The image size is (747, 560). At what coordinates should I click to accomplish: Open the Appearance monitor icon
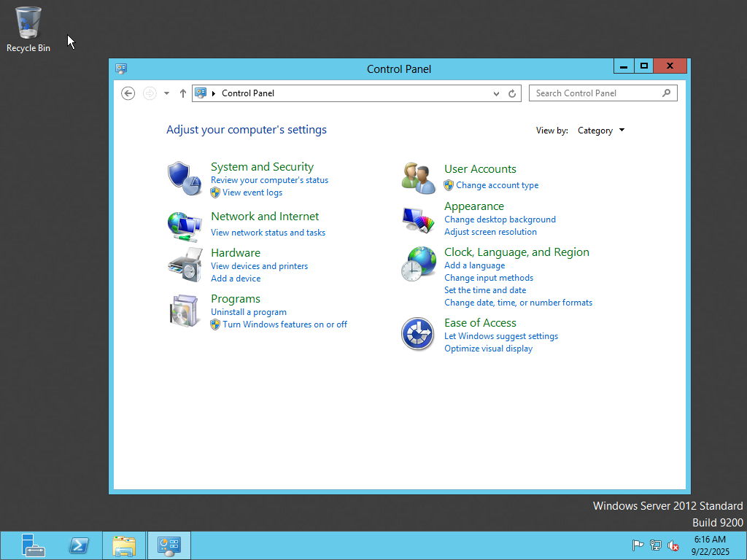pos(418,219)
